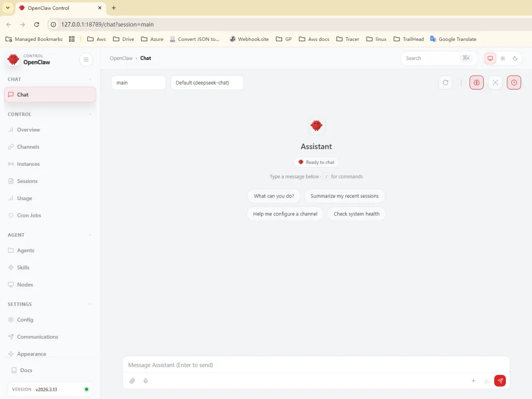Start voice input with the microphone icon
The image size is (532, 399).
tap(145, 381)
